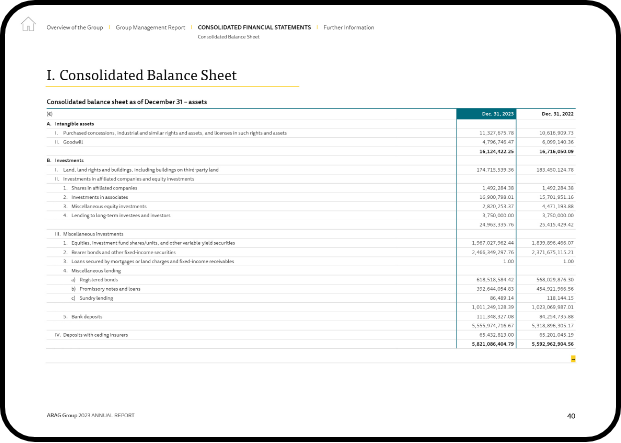Click 'Equities, investment fund shares/units' row label
The height and width of the screenshot is (443, 621).
tap(153, 243)
